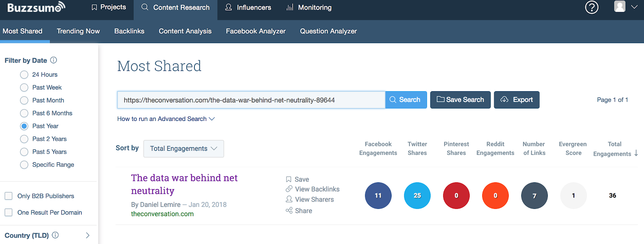Select the 24 Hours date filter
This screenshot has width=644, height=244.
pos(24,75)
